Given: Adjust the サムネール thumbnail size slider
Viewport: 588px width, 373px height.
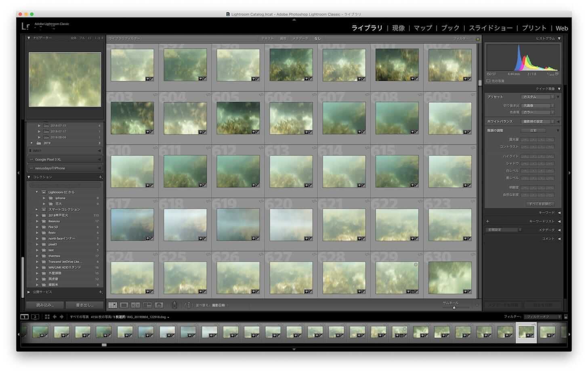Looking at the screenshot, I should point(454,308).
